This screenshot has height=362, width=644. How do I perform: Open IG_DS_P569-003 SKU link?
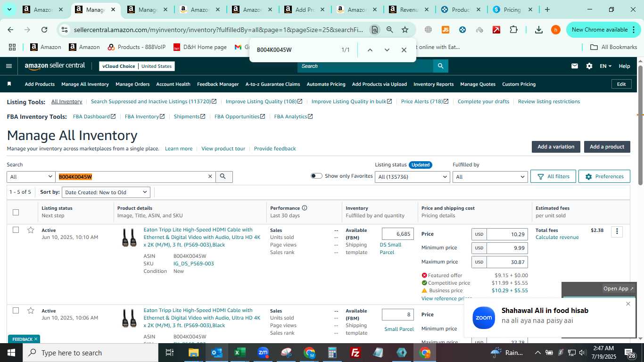tap(194, 263)
